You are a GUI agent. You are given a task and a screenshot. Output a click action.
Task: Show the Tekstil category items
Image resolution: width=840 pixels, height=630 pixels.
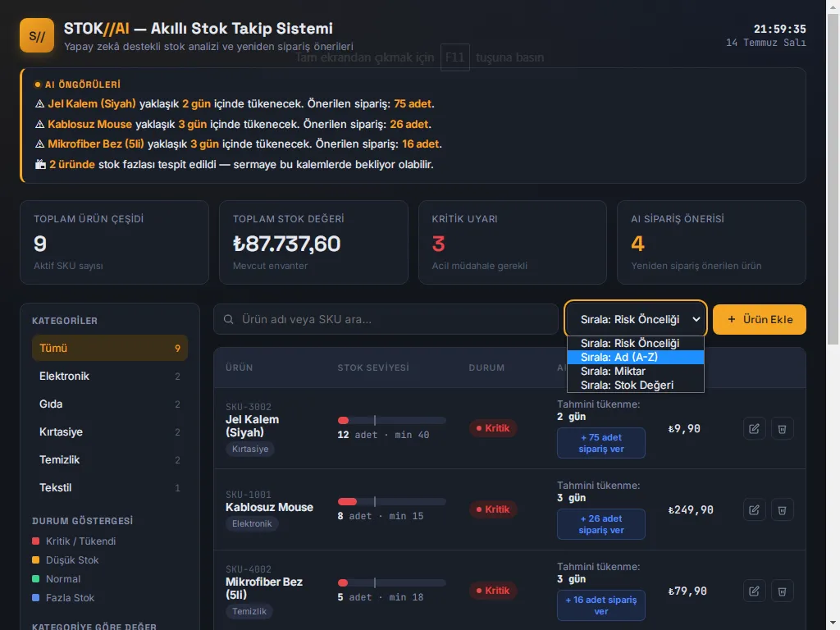(x=110, y=487)
